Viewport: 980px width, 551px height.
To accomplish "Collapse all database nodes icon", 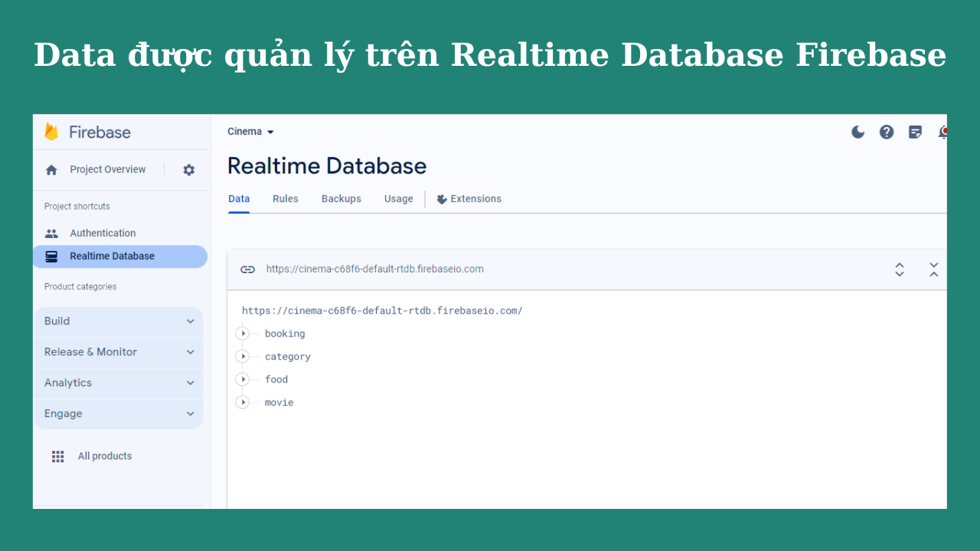I will (934, 269).
